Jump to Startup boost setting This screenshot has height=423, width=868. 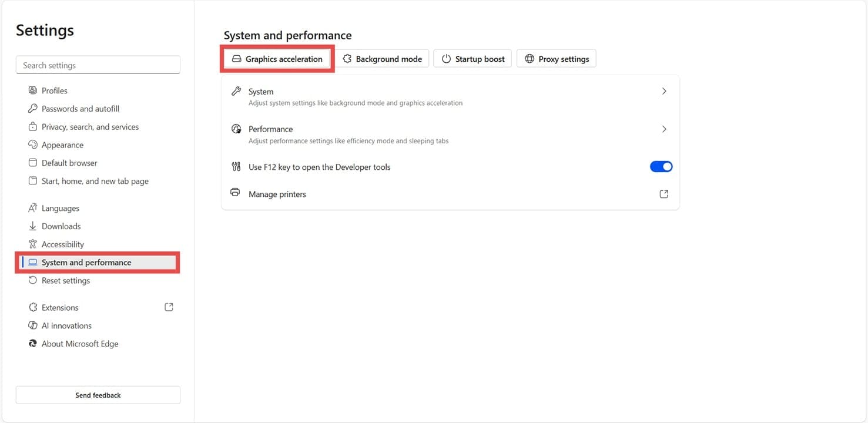pos(473,59)
